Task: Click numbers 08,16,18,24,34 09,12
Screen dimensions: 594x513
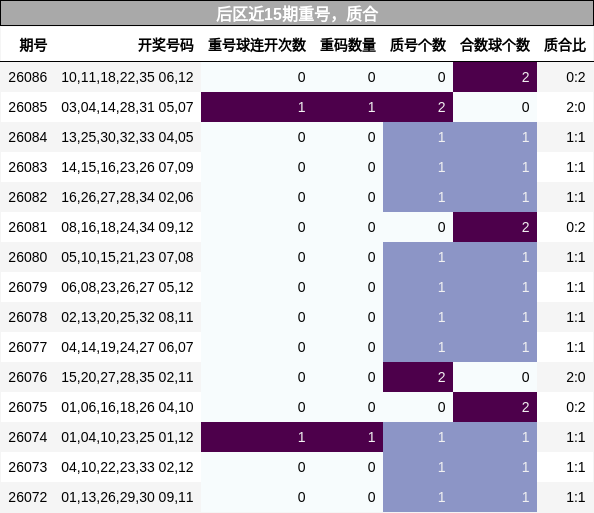Action: click(127, 227)
